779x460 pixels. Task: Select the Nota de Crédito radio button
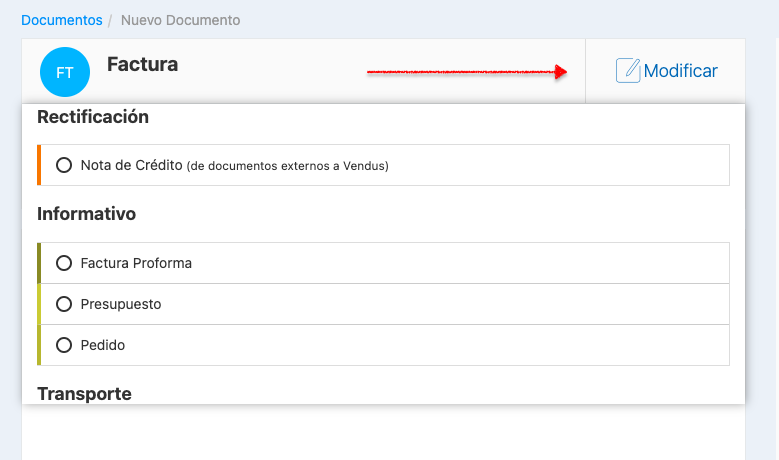pyautogui.click(x=64, y=165)
